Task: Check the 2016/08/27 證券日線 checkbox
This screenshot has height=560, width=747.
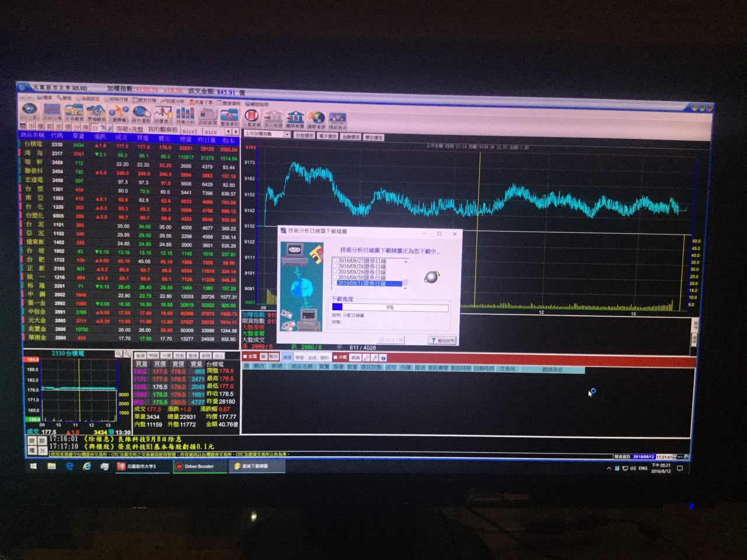Action: (x=335, y=261)
